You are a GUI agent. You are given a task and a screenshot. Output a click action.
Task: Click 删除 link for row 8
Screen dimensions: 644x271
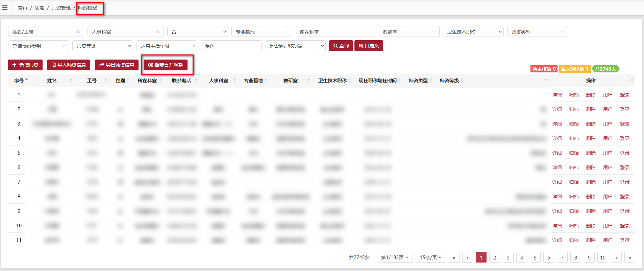tap(591, 197)
